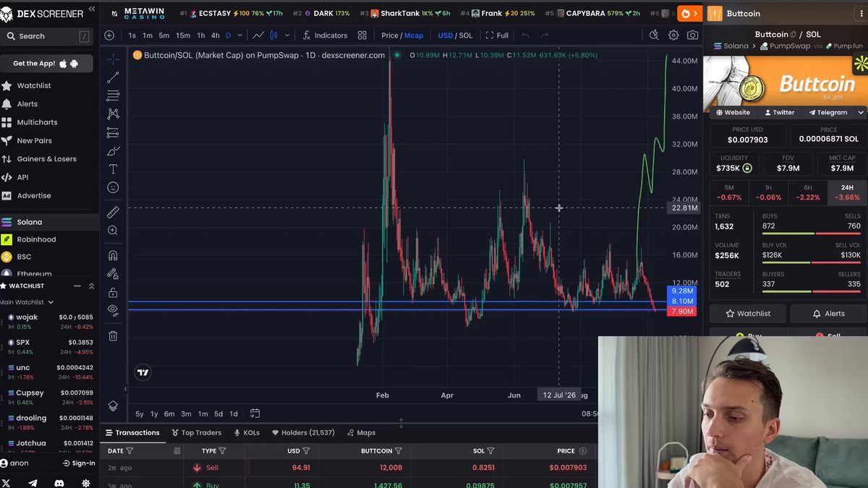Switch to the Top Traders tab

(x=197, y=433)
